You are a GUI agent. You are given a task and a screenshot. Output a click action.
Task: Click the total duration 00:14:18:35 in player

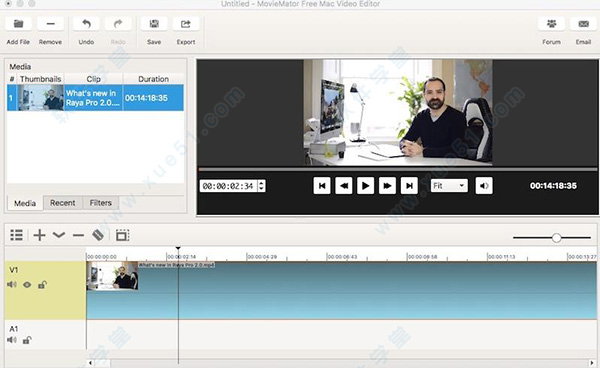[553, 186]
